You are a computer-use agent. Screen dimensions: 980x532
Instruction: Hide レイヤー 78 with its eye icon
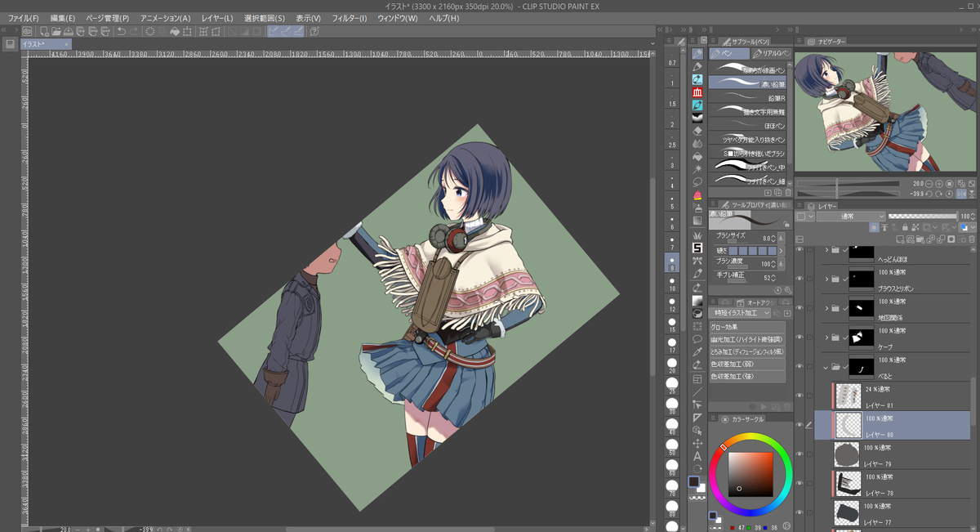tap(800, 484)
